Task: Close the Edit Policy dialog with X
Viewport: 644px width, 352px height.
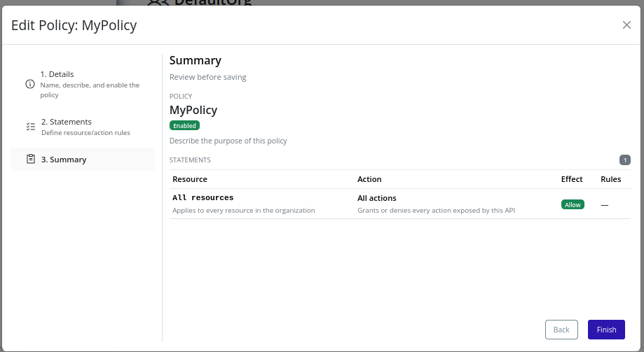Action: (x=626, y=25)
